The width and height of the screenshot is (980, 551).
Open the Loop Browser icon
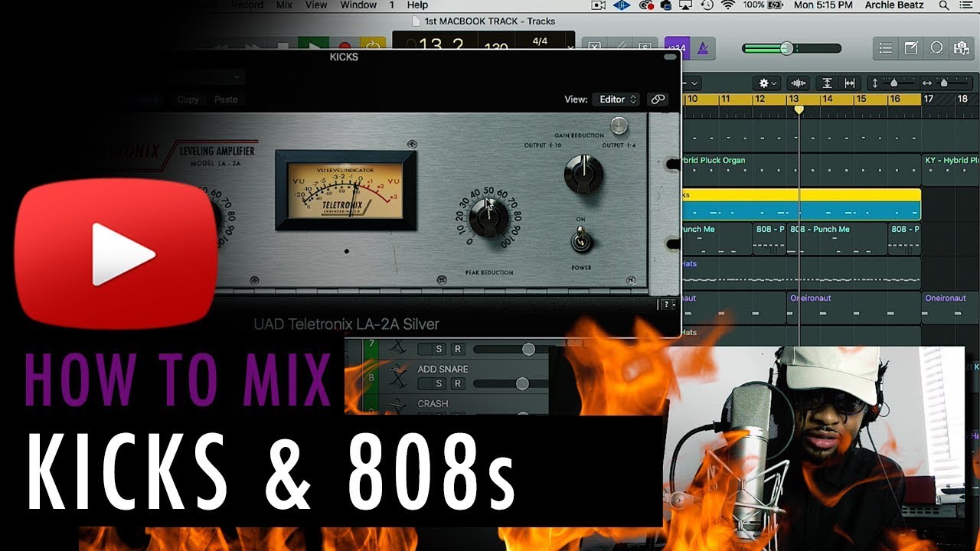coord(936,48)
